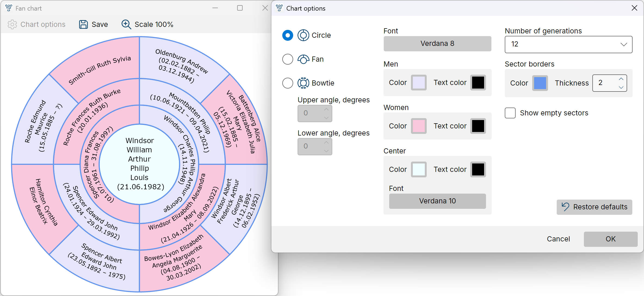Click the Chart options toolbar label
This screenshot has height=296, width=644.
(x=43, y=24)
